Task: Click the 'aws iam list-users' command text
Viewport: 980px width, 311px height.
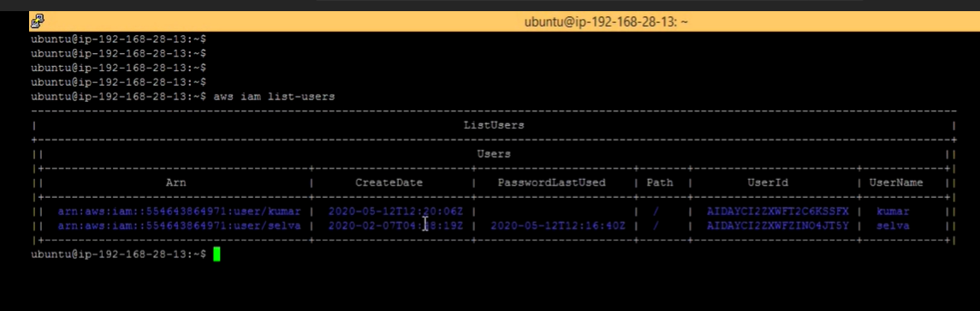Action: coord(275,97)
